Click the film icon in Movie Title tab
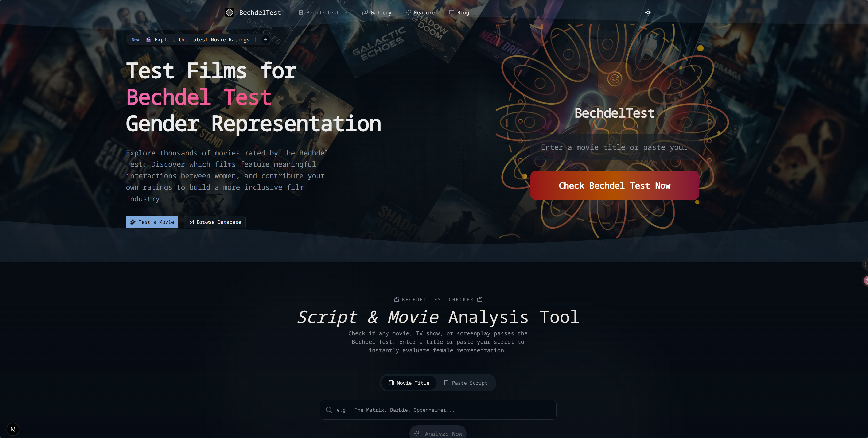Image resolution: width=868 pixels, height=438 pixels. (391, 383)
